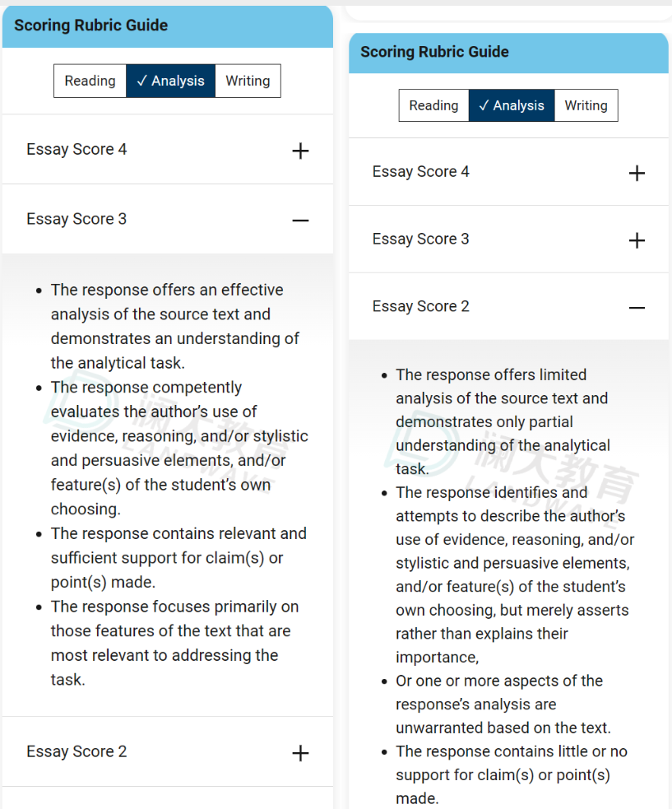Click bullet 'contains relevant and sufficient support'
This screenshot has height=809, width=672.
[x=178, y=558]
